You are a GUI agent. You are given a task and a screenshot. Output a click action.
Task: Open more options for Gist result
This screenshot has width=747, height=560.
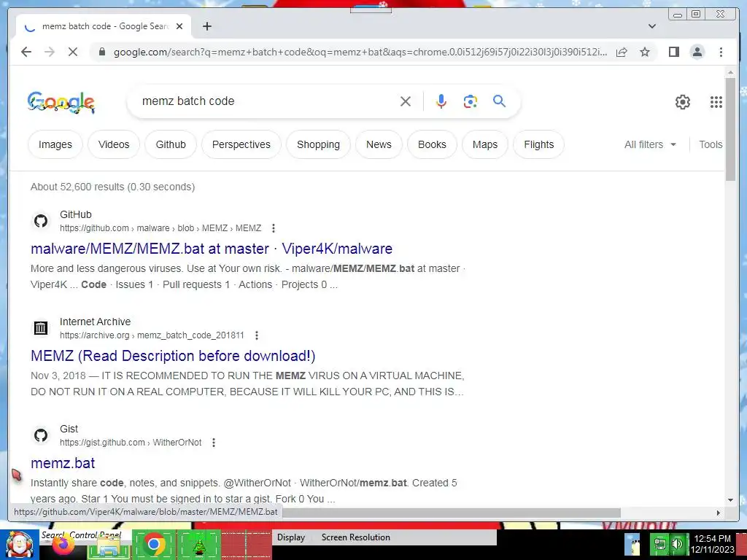click(x=214, y=443)
